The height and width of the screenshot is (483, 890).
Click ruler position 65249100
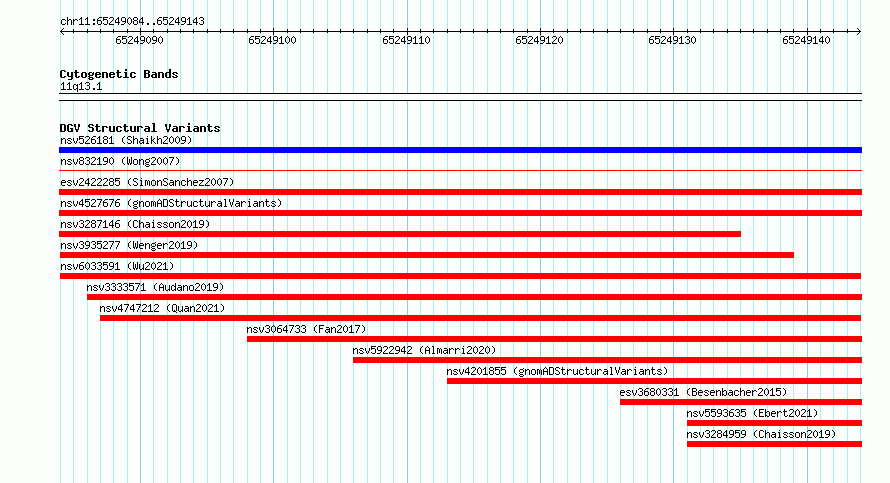coord(272,40)
